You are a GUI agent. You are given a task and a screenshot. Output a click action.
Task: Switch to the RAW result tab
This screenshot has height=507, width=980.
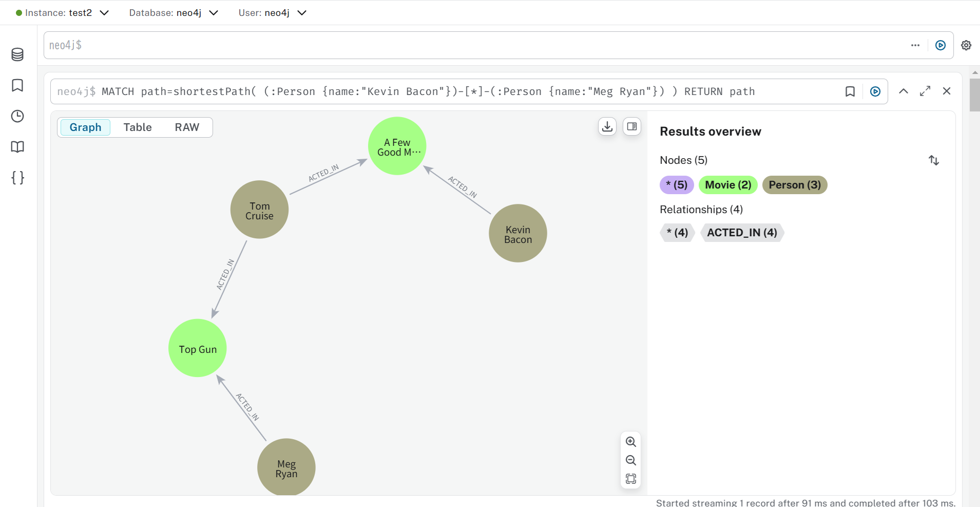[x=187, y=127]
